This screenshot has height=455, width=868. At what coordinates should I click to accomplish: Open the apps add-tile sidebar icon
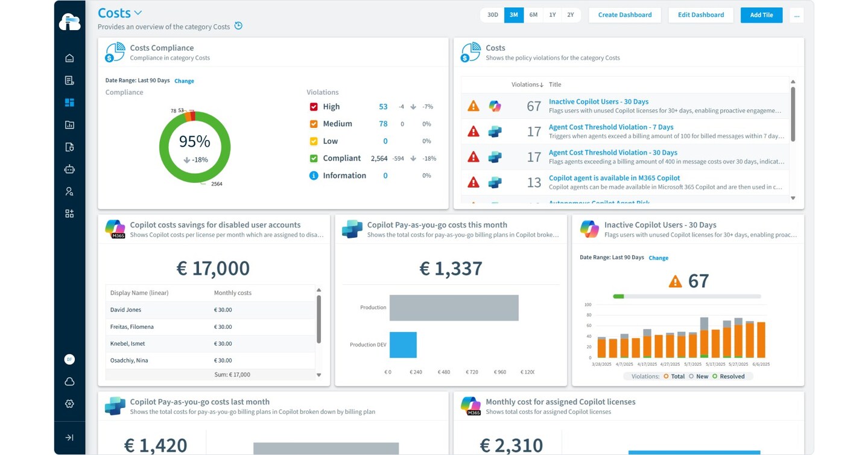(69, 214)
